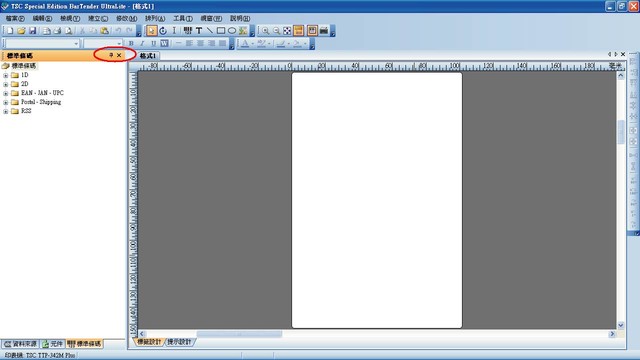Click the Paste clipboard icon
The height and width of the screenshot is (360, 640).
[x=105, y=31]
